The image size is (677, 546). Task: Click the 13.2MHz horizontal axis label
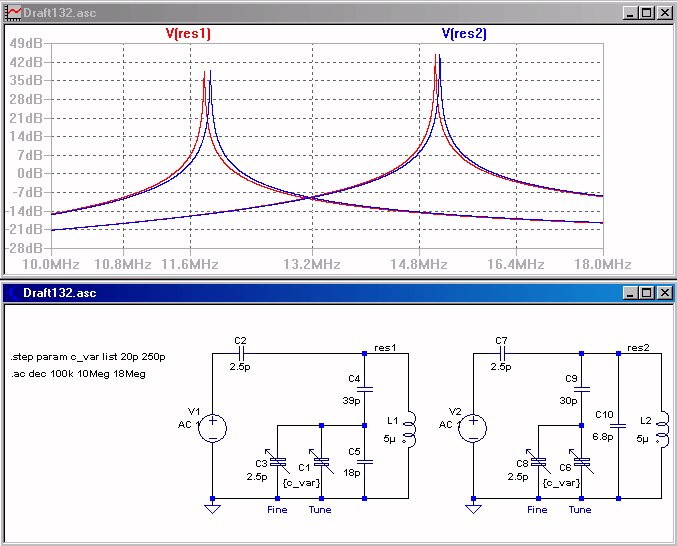(x=312, y=264)
